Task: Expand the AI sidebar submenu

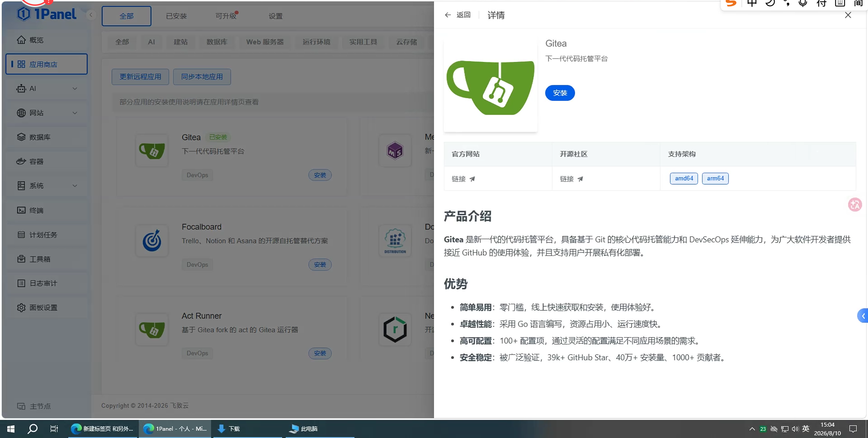Action: pos(46,89)
